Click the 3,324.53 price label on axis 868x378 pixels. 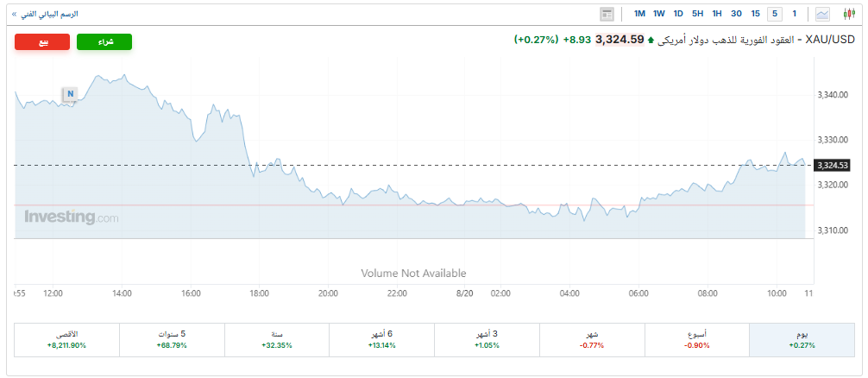point(833,166)
